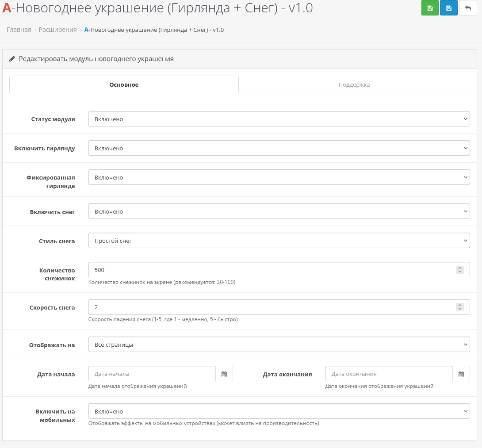Click the Скорость снега spinner arrows
Viewport: 482px width, 448px height.
460,307
